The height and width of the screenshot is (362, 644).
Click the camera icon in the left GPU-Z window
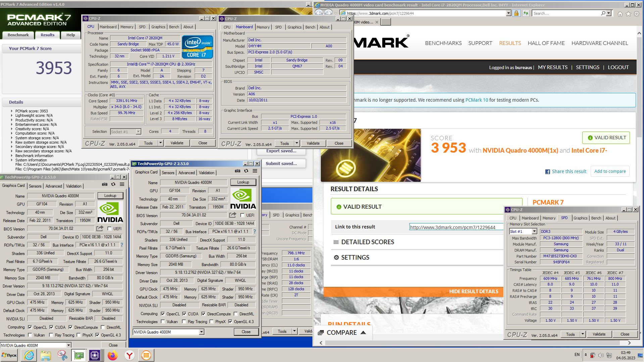(105, 184)
